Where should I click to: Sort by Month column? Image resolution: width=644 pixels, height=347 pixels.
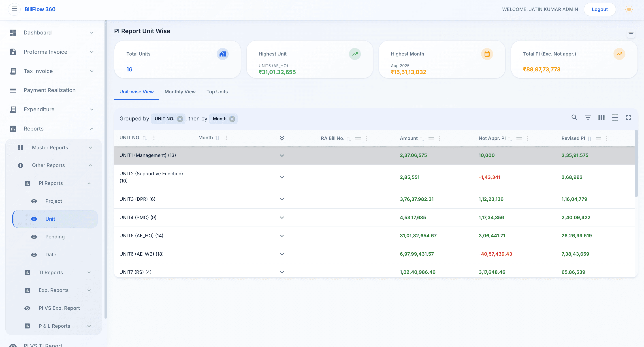[217, 138]
